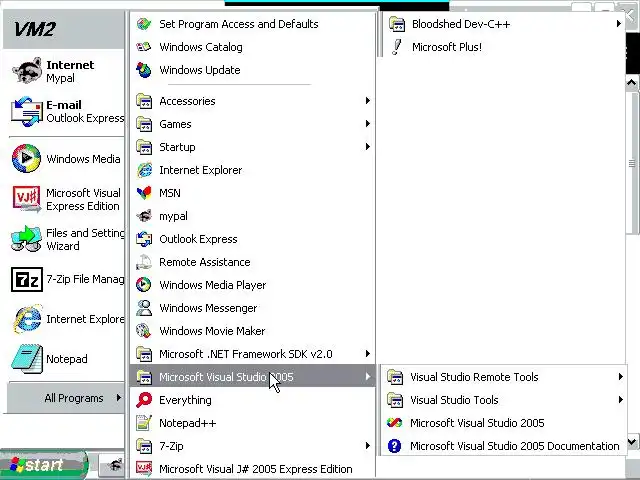
Task: Open the Games folder entry
Action: click(253, 124)
